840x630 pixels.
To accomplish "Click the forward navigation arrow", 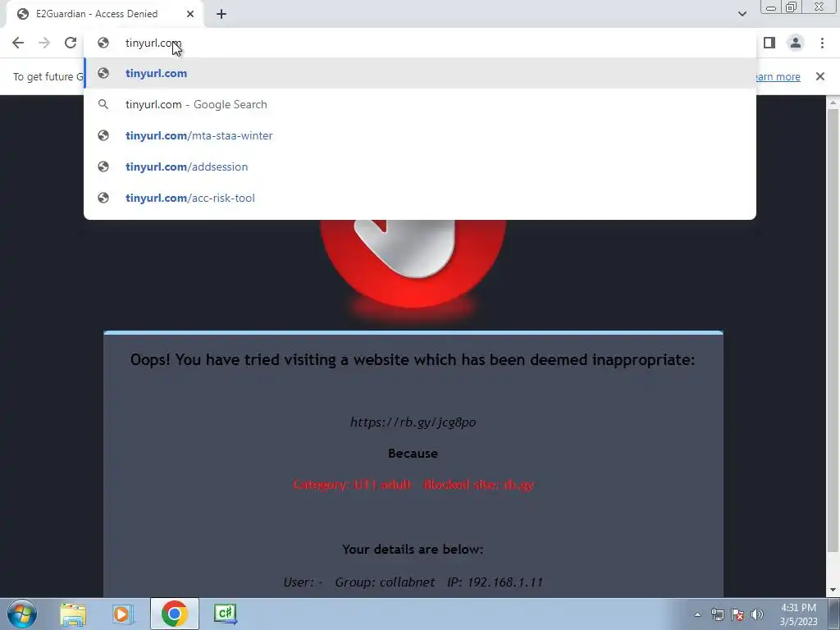I will pyautogui.click(x=44, y=43).
